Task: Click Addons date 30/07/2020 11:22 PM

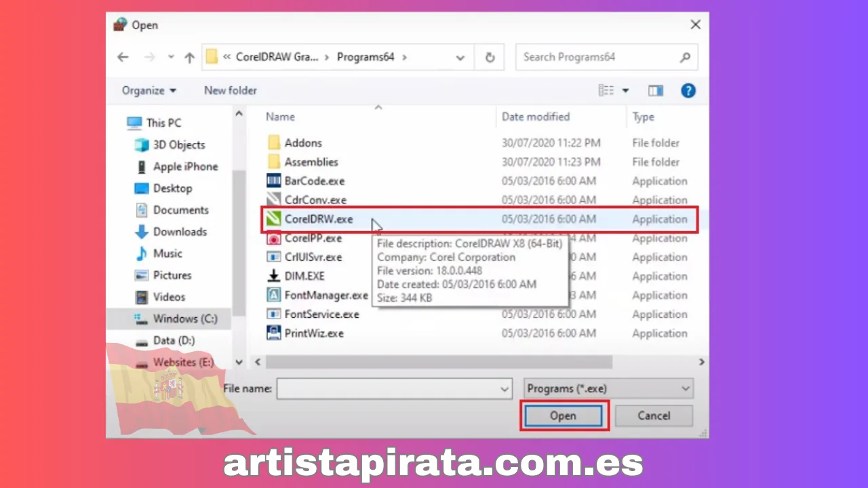Action: pyautogui.click(x=551, y=143)
